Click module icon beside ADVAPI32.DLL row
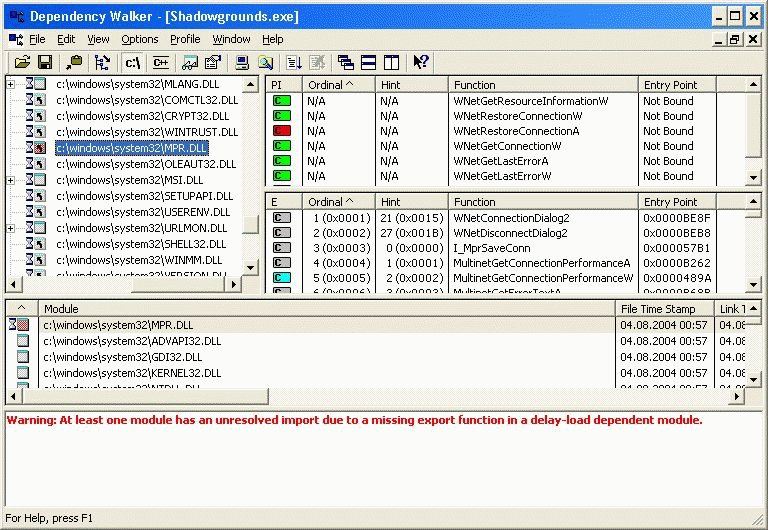Screen dimensions: 768x530 tap(23, 340)
